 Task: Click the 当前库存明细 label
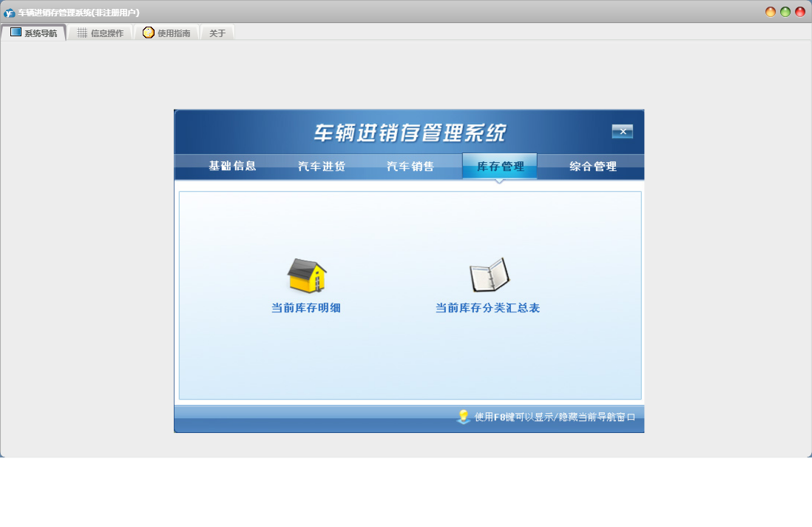tap(306, 308)
